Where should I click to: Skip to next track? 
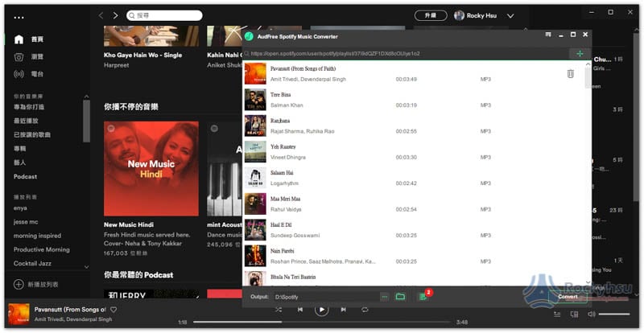point(344,310)
